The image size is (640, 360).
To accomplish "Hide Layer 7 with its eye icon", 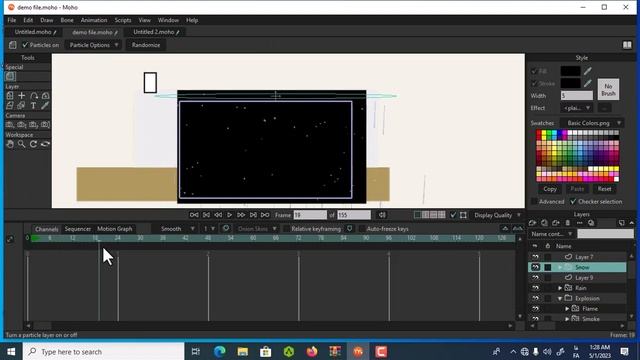I will pos(535,257).
